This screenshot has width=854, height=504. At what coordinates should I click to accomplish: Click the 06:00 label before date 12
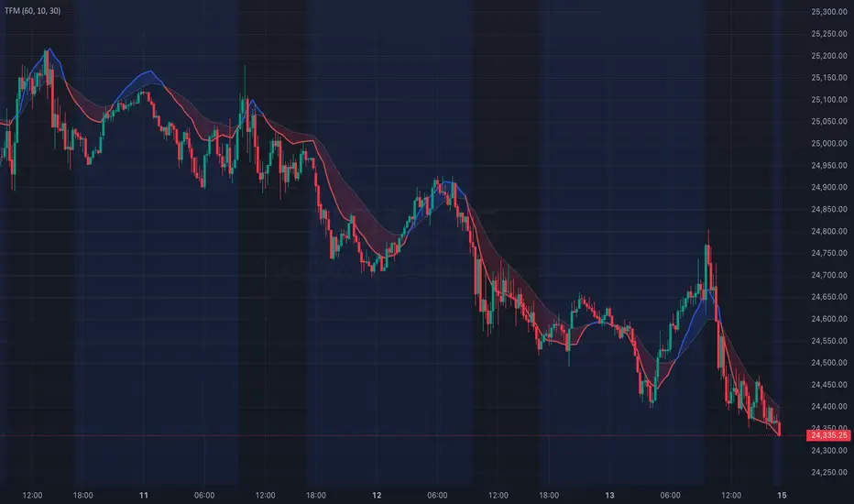(204, 495)
